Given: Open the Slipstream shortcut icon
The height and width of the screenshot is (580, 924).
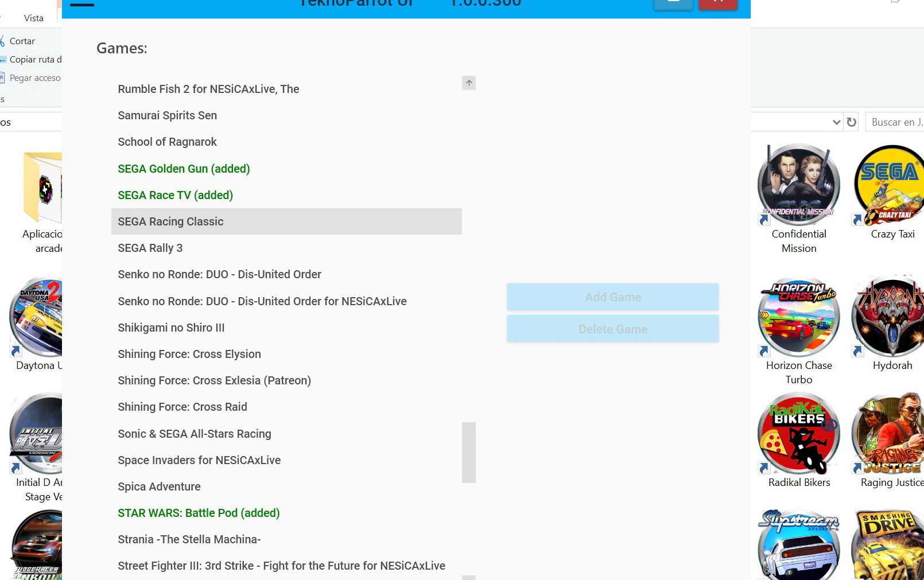Looking at the screenshot, I should pos(799,545).
